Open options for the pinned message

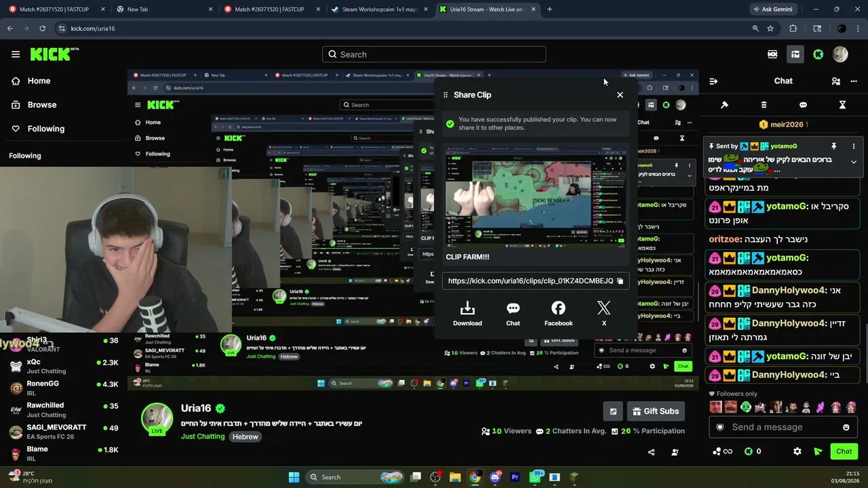coord(854,146)
